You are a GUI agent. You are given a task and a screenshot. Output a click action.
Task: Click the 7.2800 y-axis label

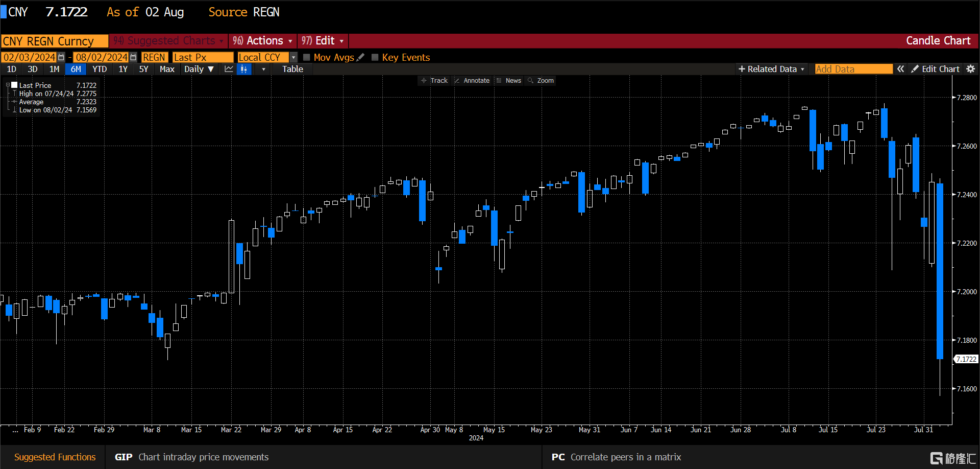tap(966, 98)
